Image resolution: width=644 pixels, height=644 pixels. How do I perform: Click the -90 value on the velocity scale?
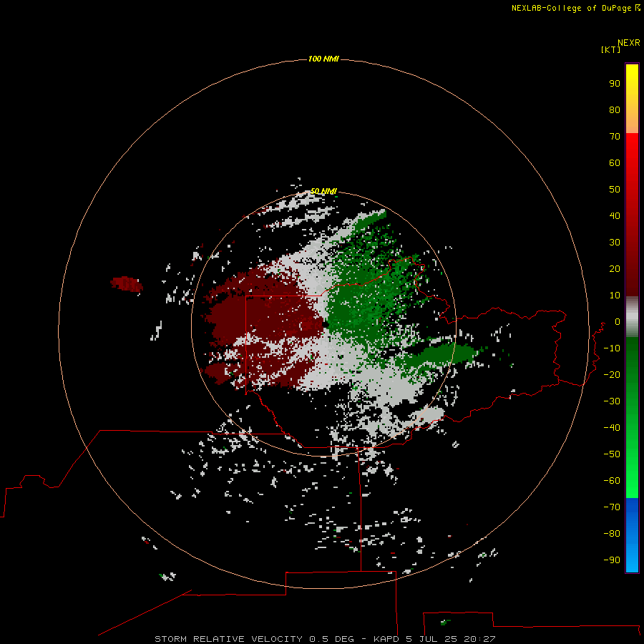click(x=612, y=560)
